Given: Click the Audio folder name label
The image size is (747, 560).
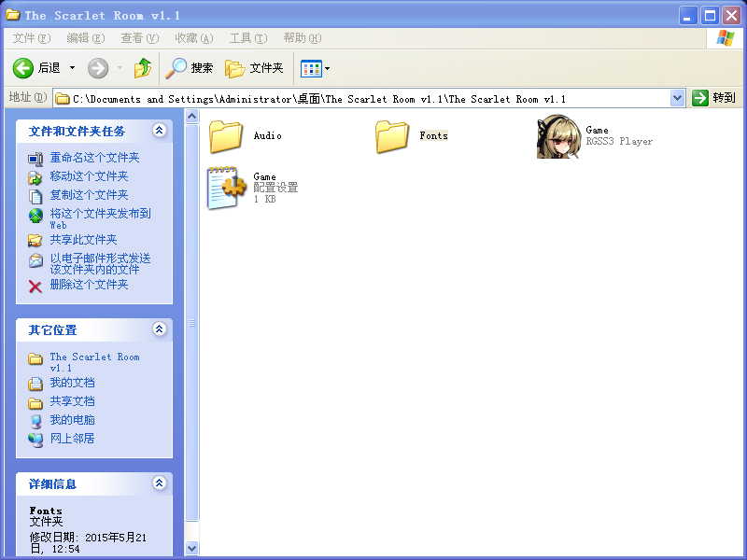Looking at the screenshot, I should point(267,135).
